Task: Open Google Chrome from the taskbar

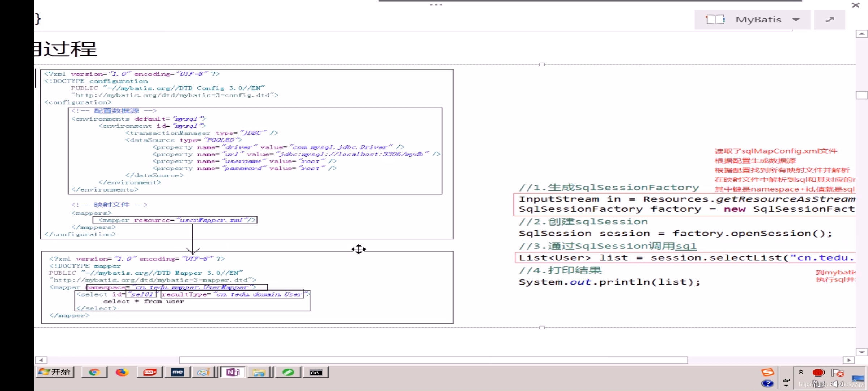Action: click(94, 372)
